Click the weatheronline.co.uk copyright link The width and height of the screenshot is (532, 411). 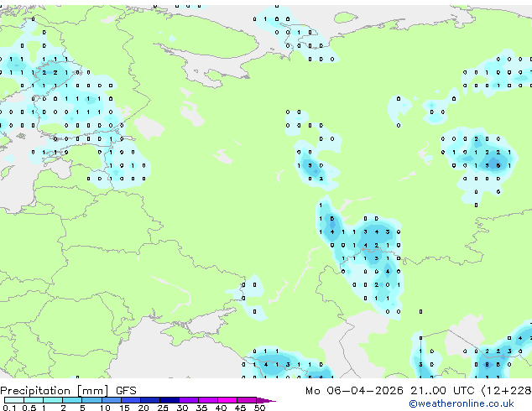461,403
